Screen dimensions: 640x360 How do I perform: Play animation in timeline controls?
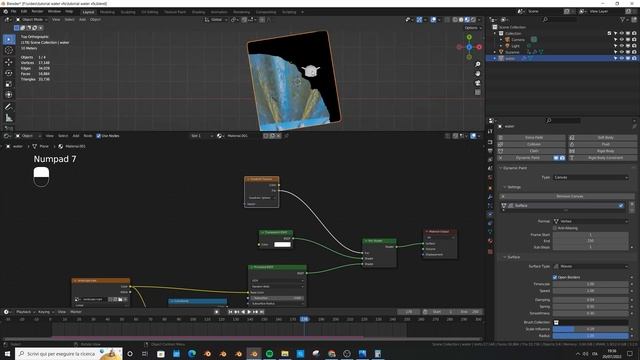click(249, 312)
